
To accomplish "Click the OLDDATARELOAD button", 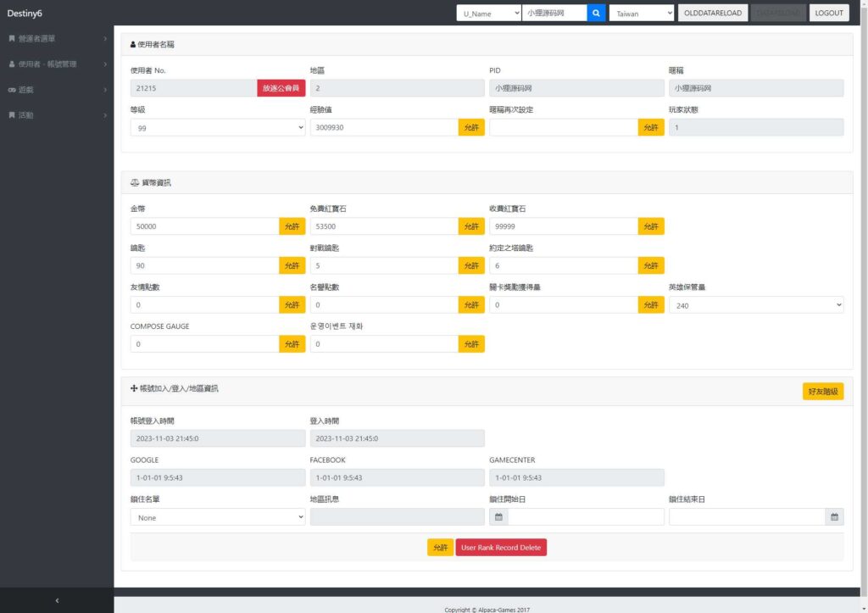I will [x=712, y=13].
